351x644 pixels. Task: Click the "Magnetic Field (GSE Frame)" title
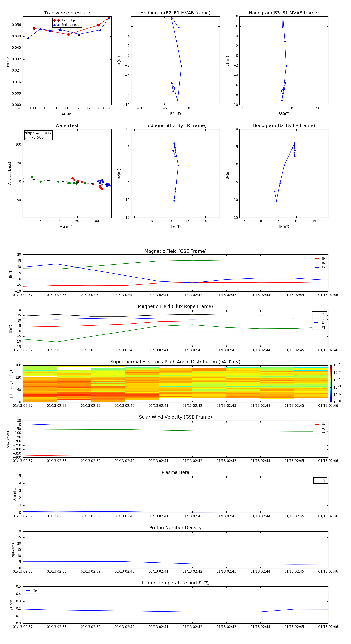click(175, 251)
